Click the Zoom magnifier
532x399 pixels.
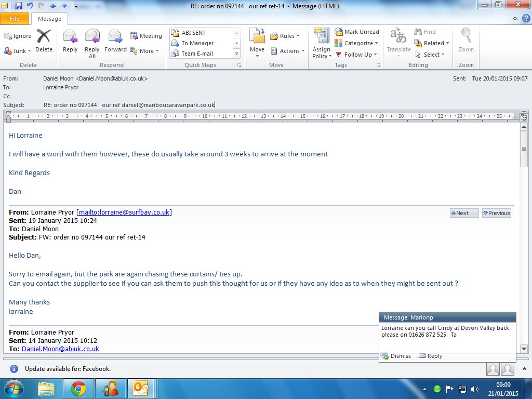coord(466,40)
